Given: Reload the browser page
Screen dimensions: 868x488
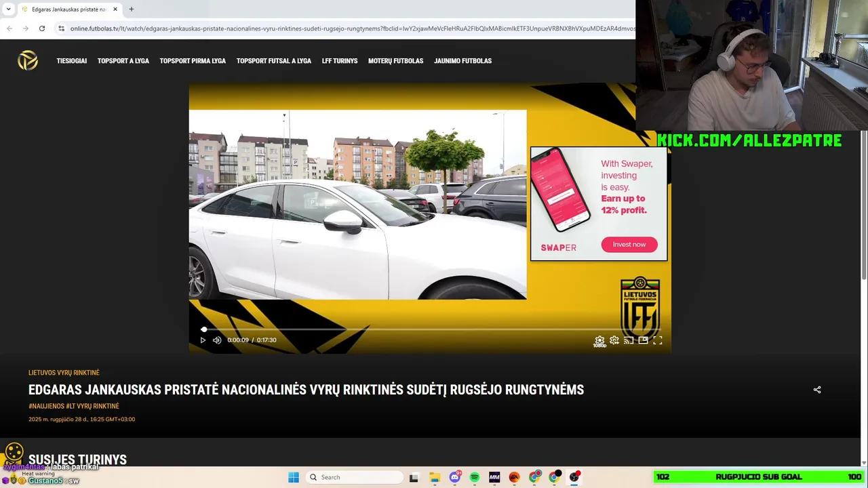Looking at the screenshot, I should click(42, 28).
